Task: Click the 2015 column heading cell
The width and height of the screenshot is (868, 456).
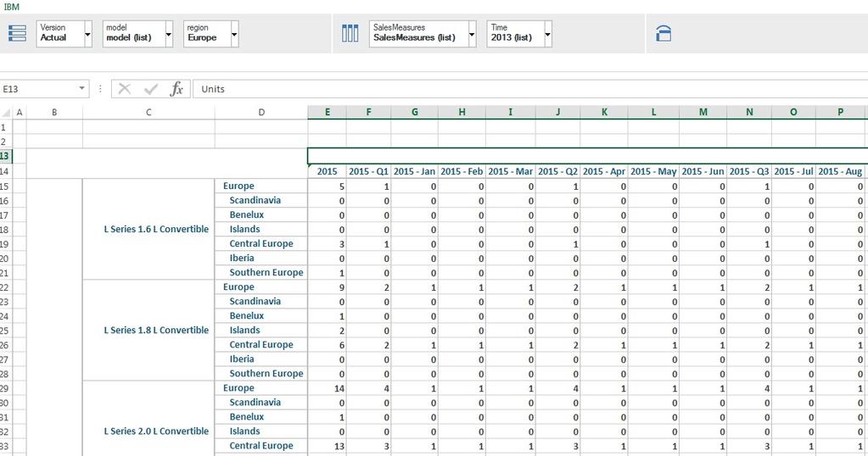Action: (328, 171)
